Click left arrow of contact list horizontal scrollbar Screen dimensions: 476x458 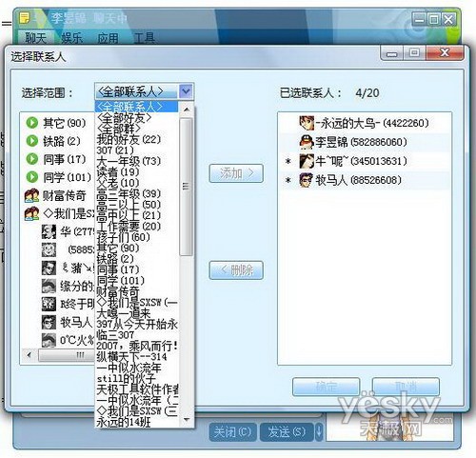pyautogui.click(x=30, y=354)
